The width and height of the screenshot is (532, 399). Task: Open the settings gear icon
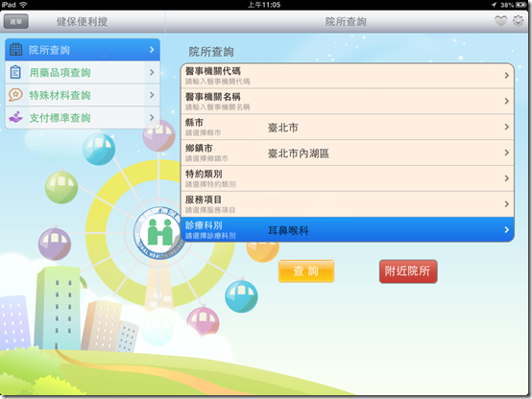(x=518, y=21)
